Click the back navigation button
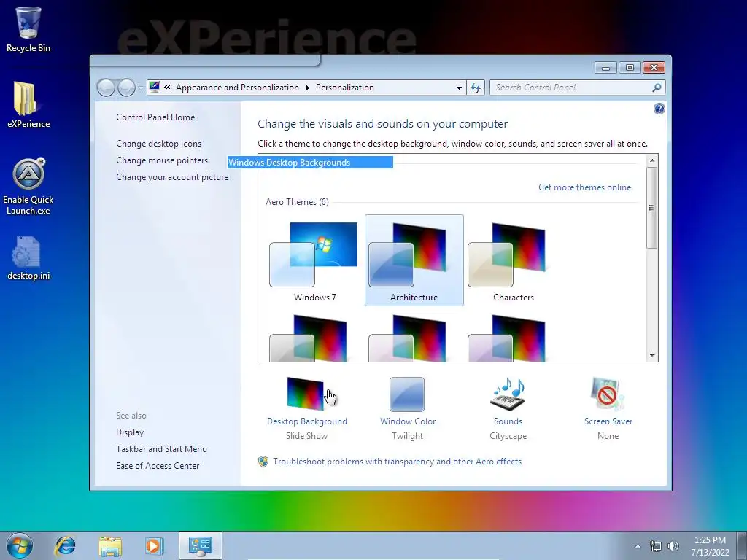The width and height of the screenshot is (747, 560). tap(106, 87)
